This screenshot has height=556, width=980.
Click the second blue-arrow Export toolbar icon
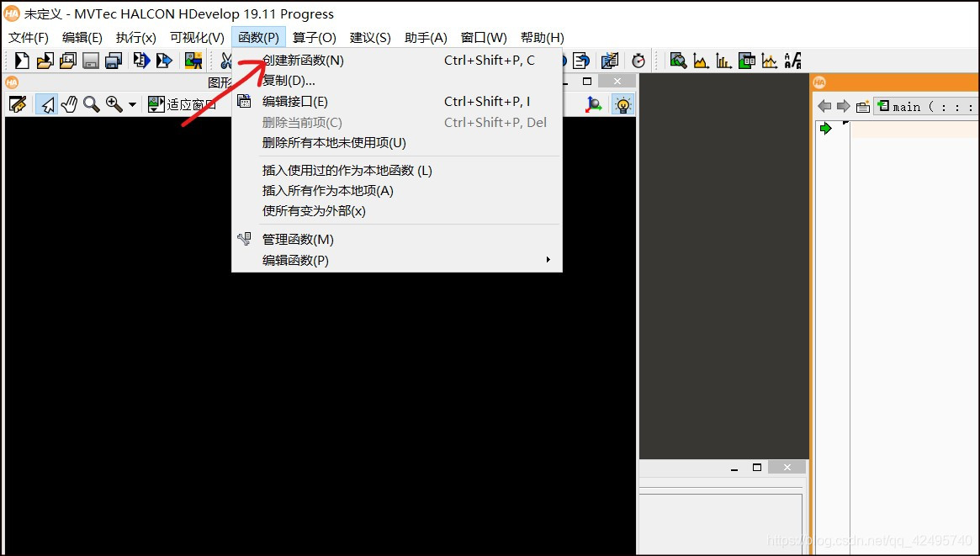164,61
